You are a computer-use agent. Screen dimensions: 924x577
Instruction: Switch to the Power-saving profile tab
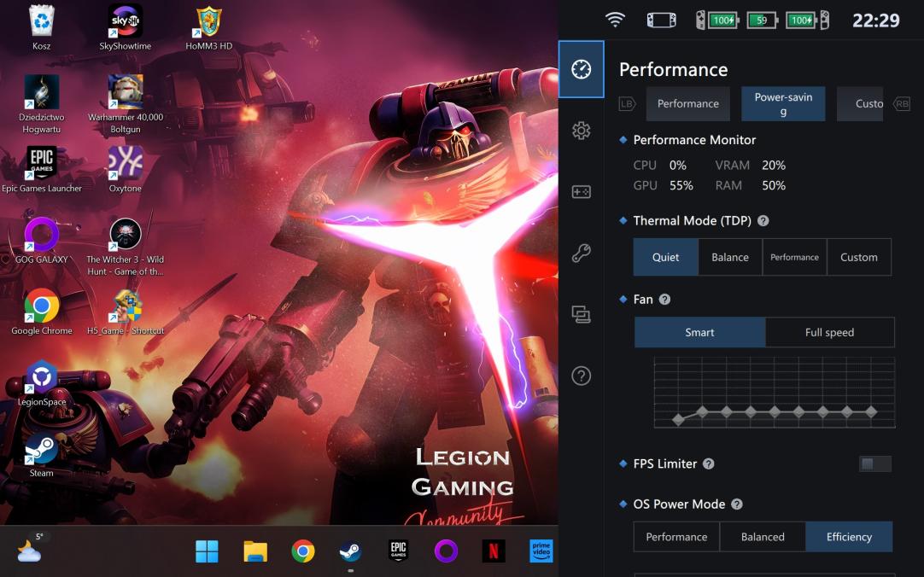click(783, 104)
